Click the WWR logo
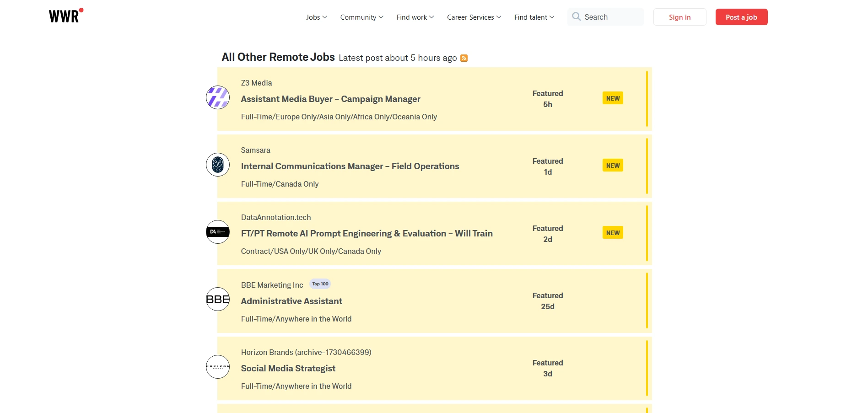868x413 pixels. [66, 16]
